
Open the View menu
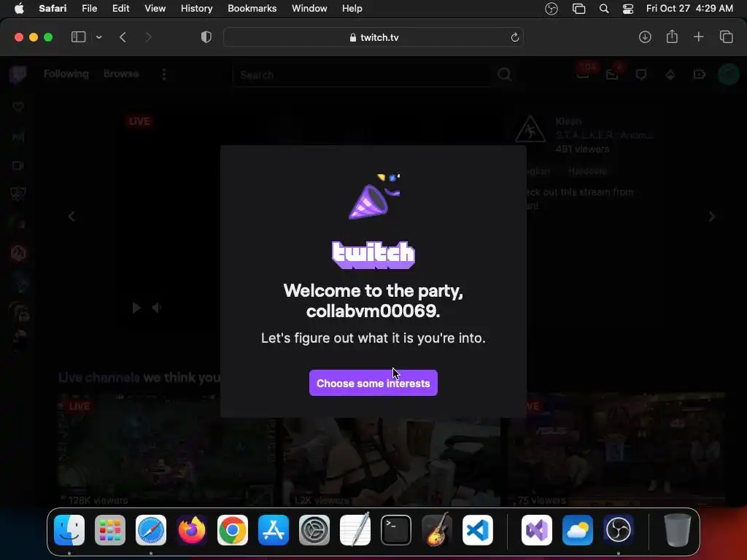coord(155,9)
